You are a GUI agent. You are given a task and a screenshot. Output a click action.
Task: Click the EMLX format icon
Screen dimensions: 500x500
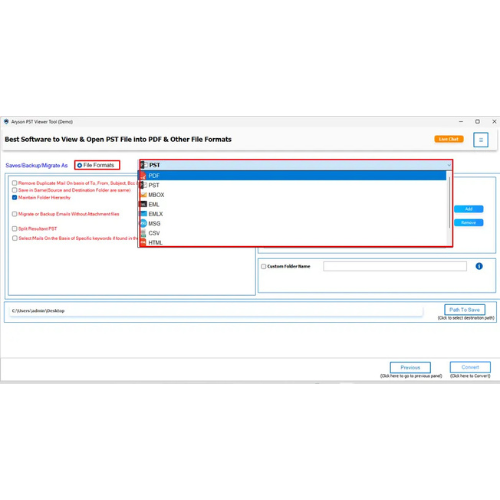(143, 214)
